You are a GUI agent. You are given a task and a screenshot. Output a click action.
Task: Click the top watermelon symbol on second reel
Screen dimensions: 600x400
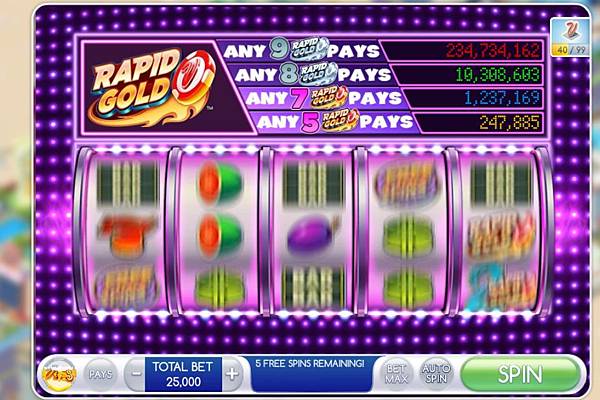coord(220,183)
